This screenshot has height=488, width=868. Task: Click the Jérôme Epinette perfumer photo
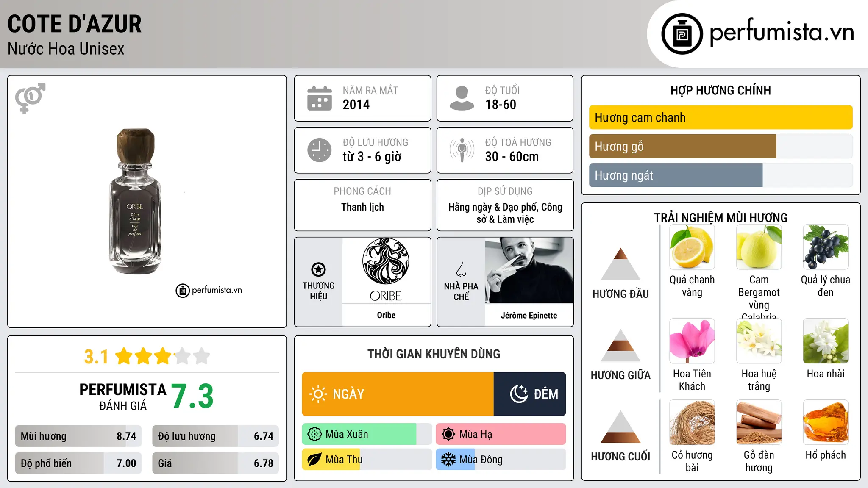tap(529, 270)
